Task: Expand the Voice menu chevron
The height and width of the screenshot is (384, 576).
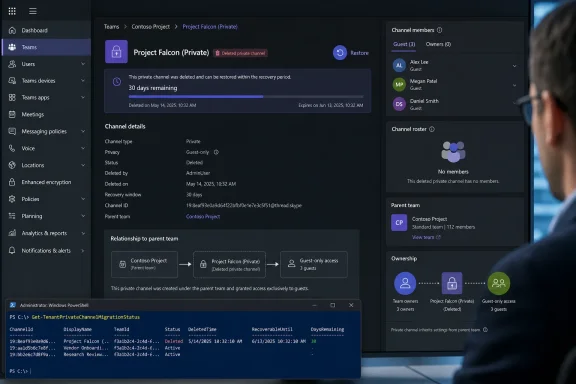Action: coord(83,148)
